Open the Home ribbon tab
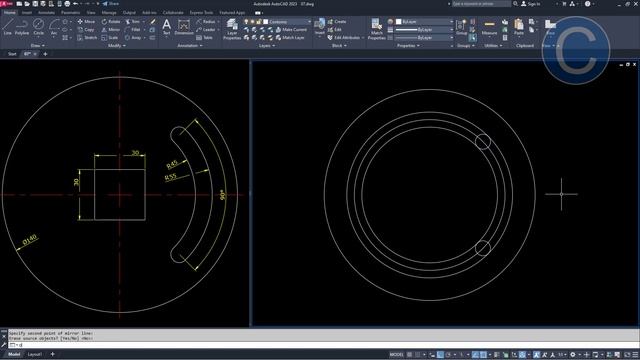This screenshot has width=640, height=360. click(9, 13)
